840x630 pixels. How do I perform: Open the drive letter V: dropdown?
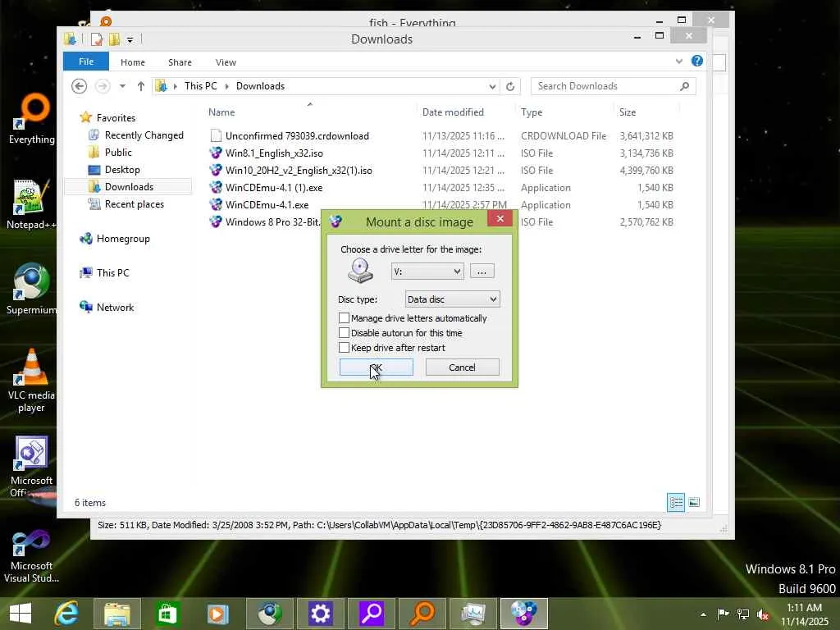click(427, 271)
